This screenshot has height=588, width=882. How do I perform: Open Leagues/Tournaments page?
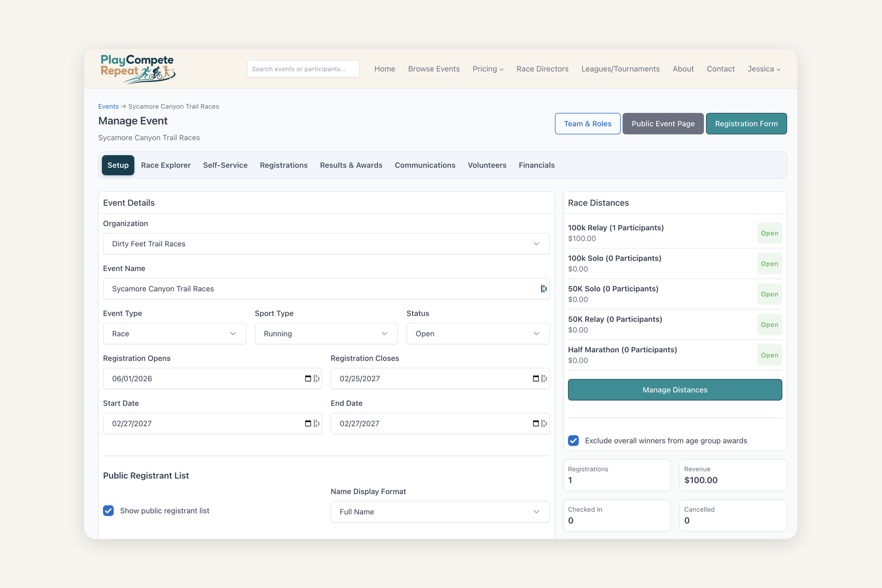pos(620,69)
